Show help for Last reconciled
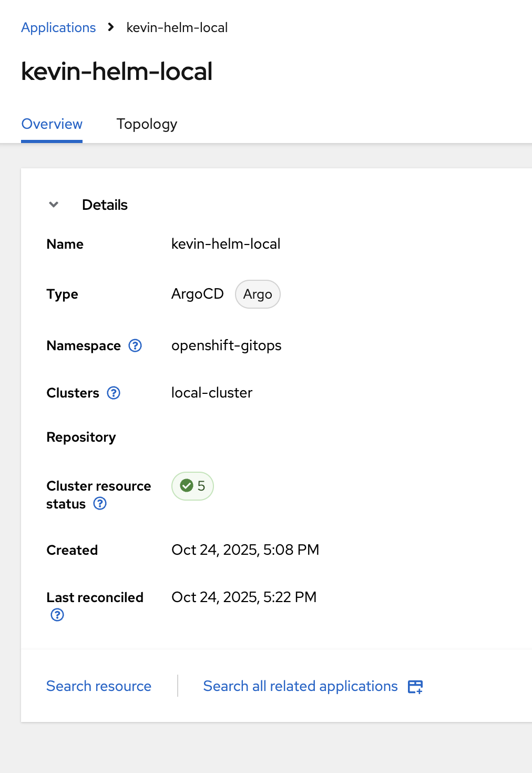Screen dimensions: 532x773 [x=57, y=615]
